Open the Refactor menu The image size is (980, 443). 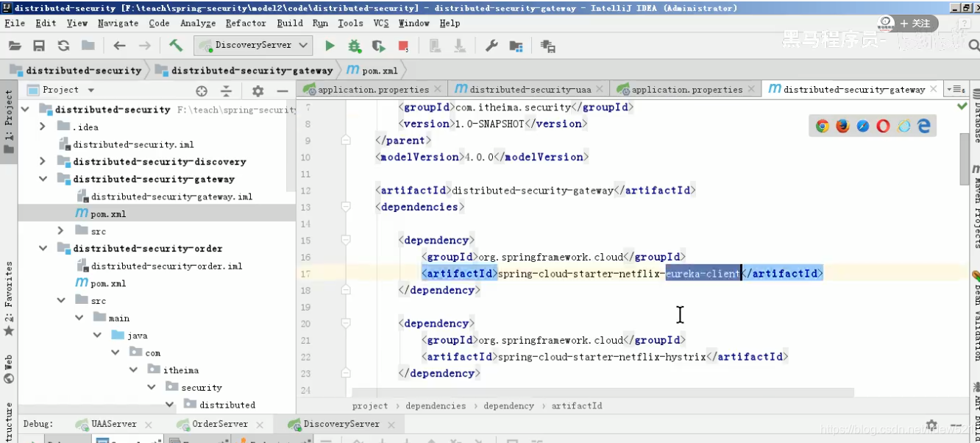245,23
